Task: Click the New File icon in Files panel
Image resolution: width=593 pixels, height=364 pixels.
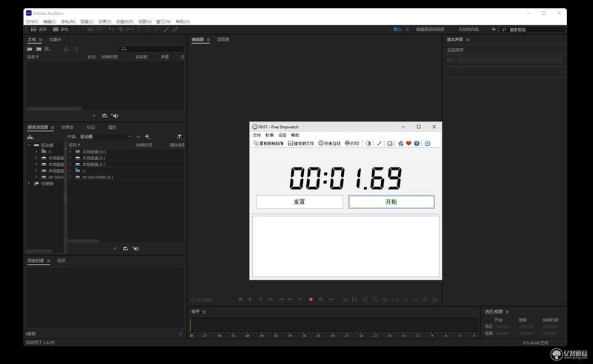Action: point(47,49)
